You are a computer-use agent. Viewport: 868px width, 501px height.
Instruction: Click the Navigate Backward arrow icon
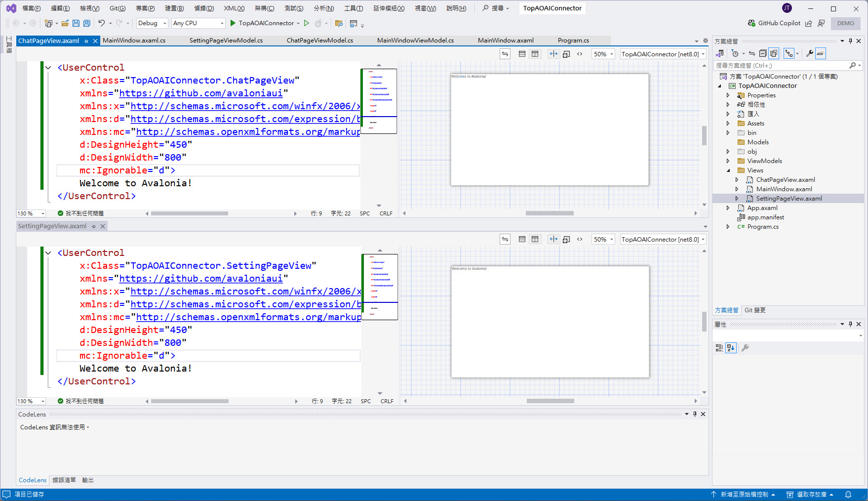[x=16, y=23]
